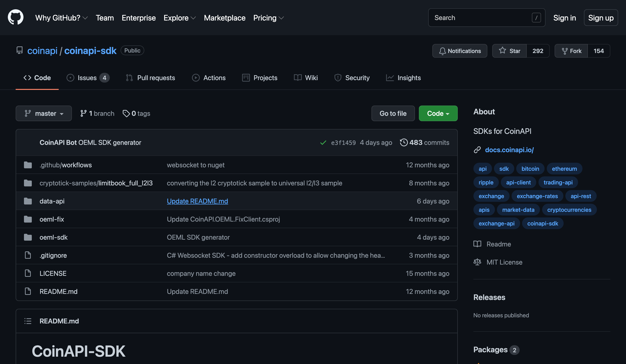Click the link icon beside docs.coinapi.io
The width and height of the screenshot is (626, 364).
tap(477, 150)
